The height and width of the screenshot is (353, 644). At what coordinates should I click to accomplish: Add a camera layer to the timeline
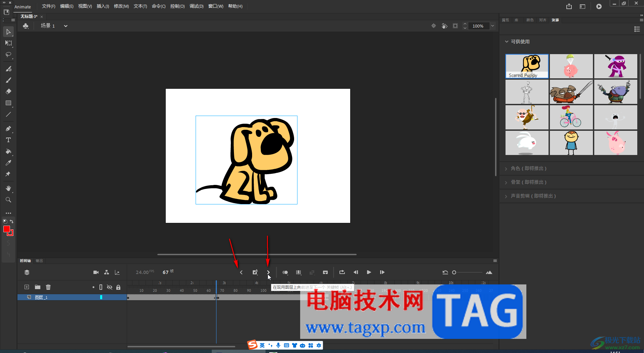click(x=96, y=272)
